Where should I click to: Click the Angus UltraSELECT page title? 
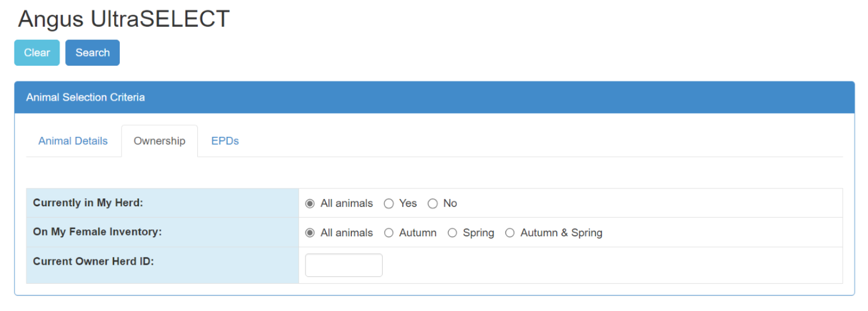[124, 19]
